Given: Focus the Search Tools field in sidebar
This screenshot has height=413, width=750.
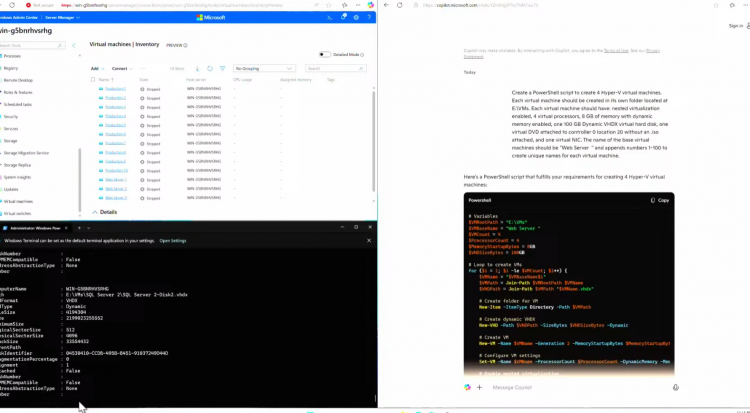Looking at the screenshot, I should tap(32, 45).
